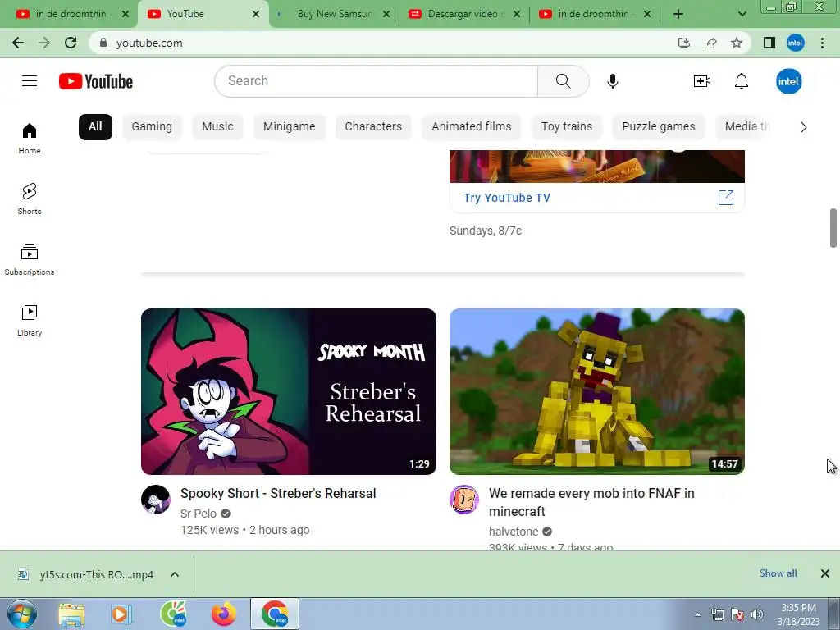Share this page from the address bar

pyautogui.click(x=710, y=43)
